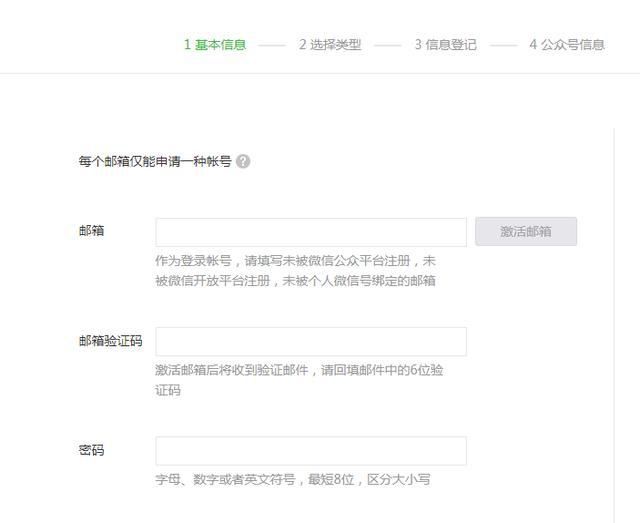The width and height of the screenshot is (640, 523).
Task: Select step 1 基本信息
Action: (215, 45)
